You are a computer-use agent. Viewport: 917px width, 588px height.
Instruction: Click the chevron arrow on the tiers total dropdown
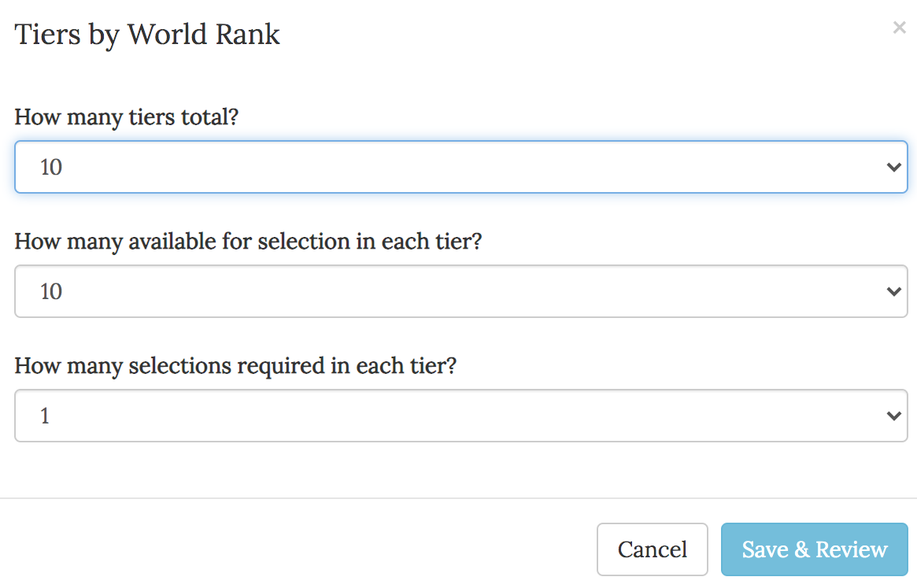pos(893,167)
